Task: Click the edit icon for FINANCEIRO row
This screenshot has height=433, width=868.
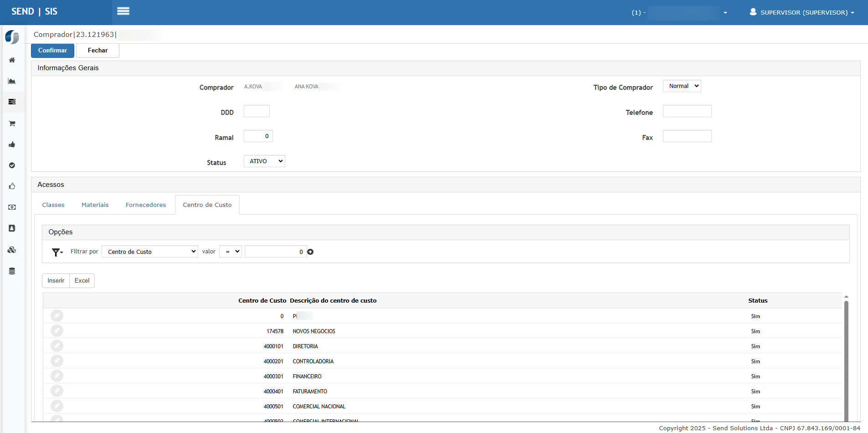Action: (x=57, y=376)
